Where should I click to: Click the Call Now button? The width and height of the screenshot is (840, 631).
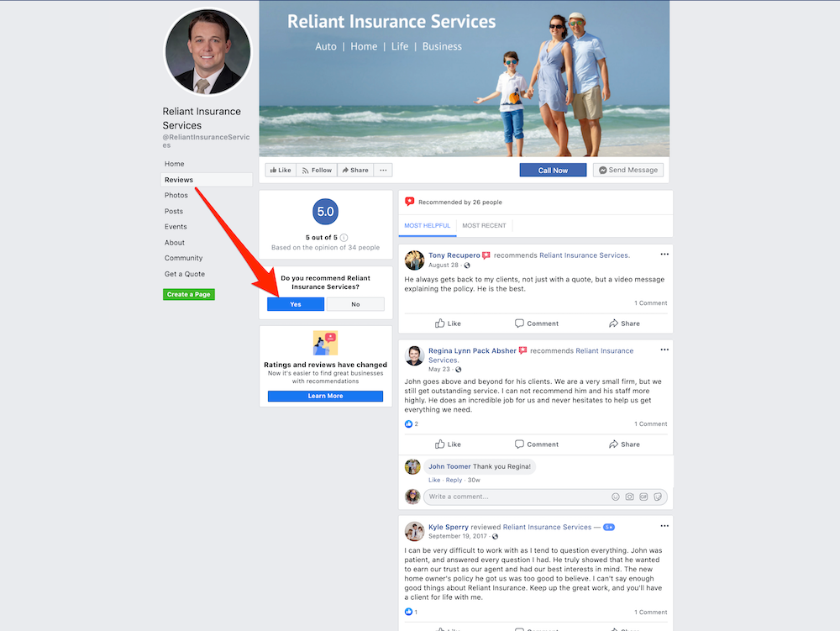tap(553, 170)
